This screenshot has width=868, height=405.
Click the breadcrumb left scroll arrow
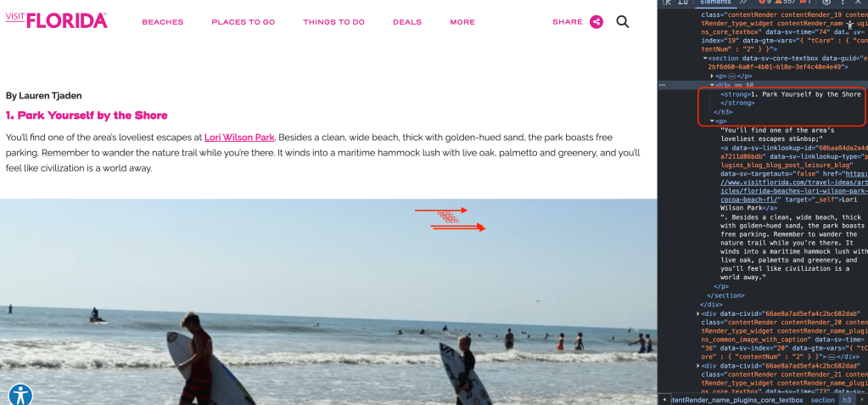pos(664,399)
